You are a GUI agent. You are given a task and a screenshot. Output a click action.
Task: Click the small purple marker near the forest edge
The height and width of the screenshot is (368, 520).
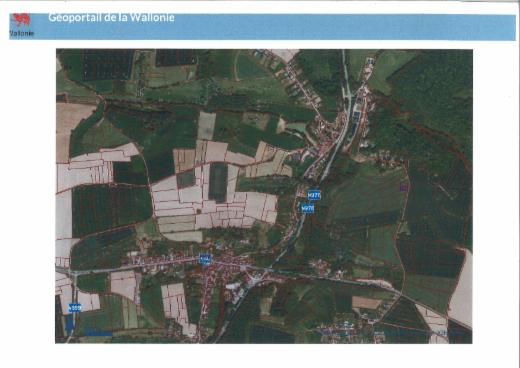click(404, 187)
